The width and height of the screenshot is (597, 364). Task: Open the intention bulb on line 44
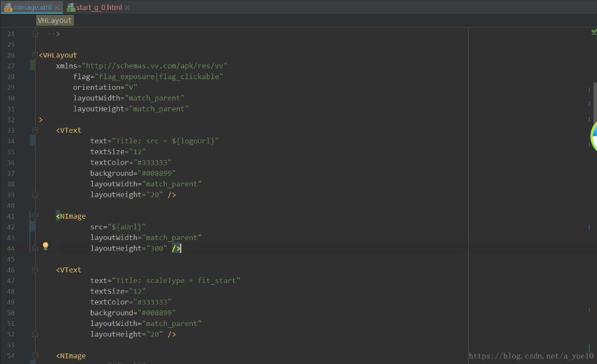coord(46,246)
